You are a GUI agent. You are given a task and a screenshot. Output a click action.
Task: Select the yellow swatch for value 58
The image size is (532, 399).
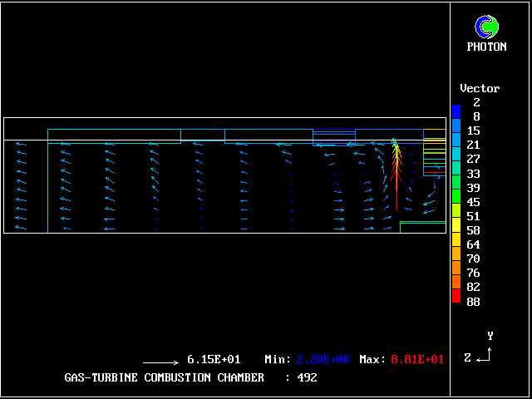(x=456, y=224)
